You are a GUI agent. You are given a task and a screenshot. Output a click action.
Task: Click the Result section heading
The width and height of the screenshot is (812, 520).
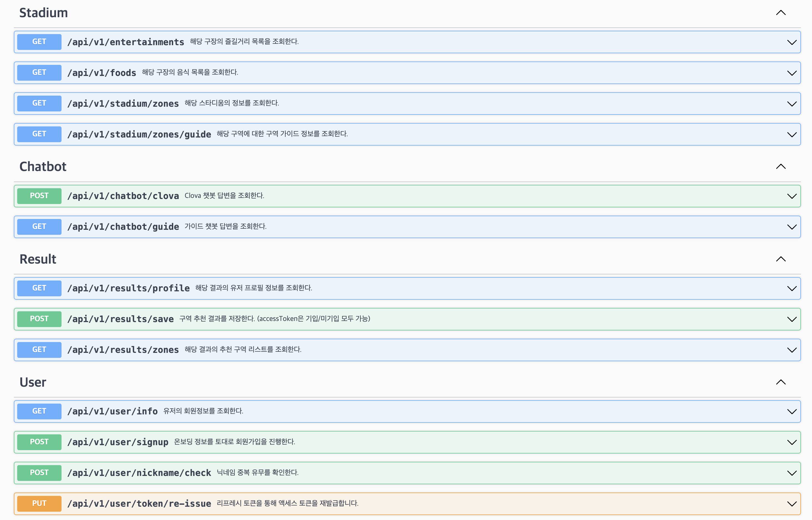[x=38, y=259]
